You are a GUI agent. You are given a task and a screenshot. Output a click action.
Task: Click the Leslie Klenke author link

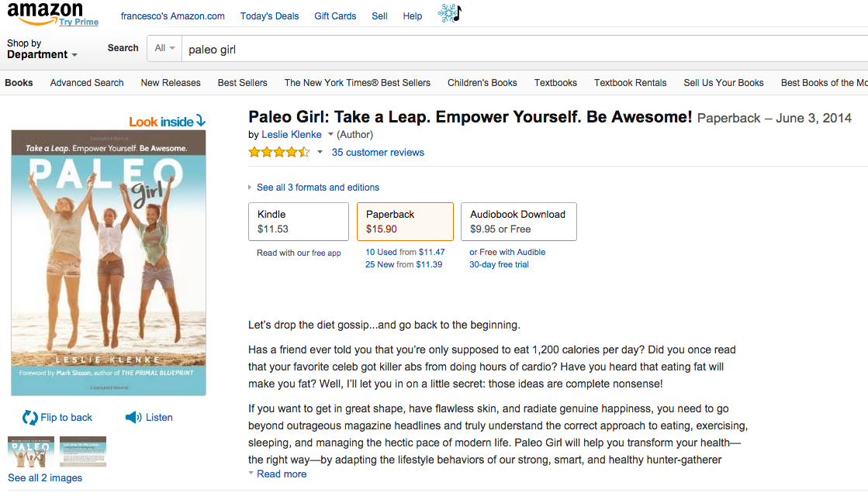[291, 134]
